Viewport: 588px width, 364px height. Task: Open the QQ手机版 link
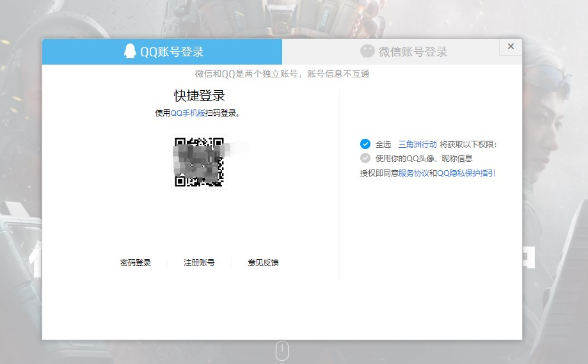tap(188, 113)
